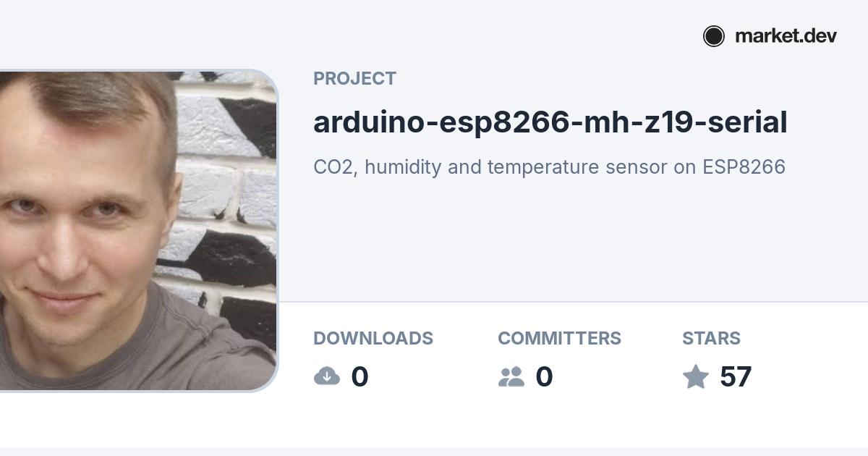Open the arduino-esp8266-mh-z19-serial project title

550,122
